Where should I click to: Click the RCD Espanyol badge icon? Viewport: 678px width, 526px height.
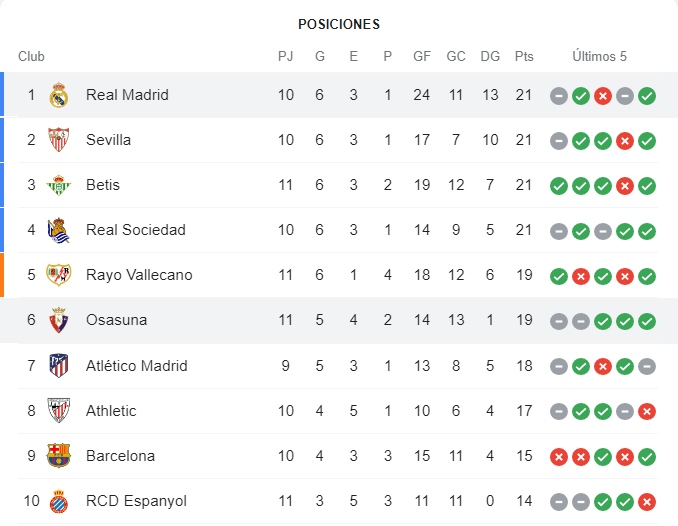pyautogui.click(x=59, y=501)
